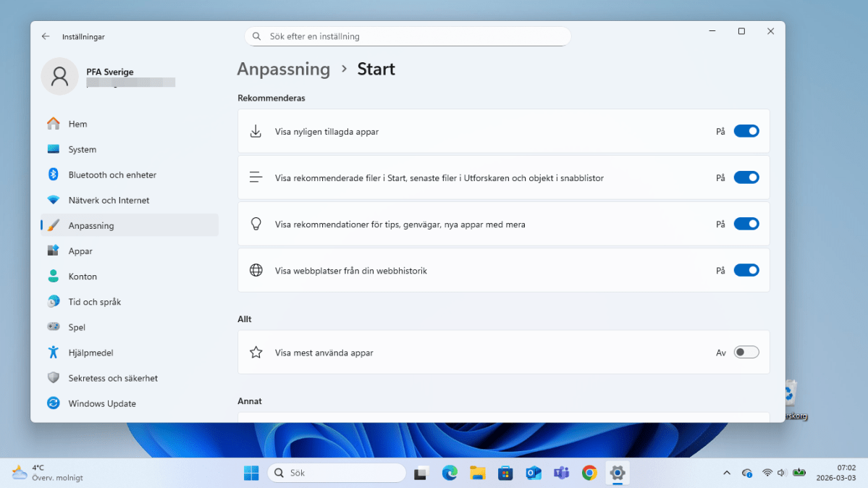Image resolution: width=868 pixels, height=488 pixels.
Task: Open Nätverk och Internet settings
Action: click(109, 200)
